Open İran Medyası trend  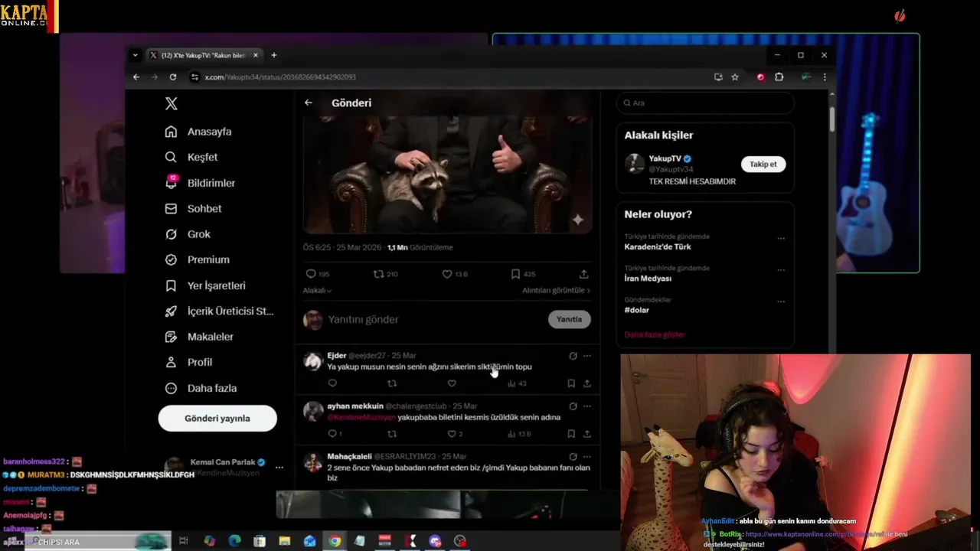coord(648,279)
